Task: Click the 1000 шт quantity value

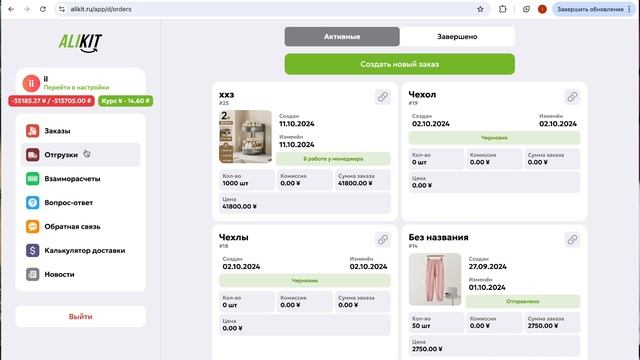Action: 236,183
